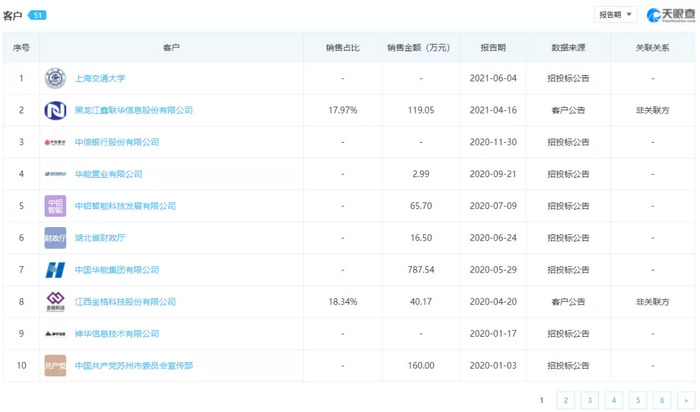This screenshot has height=412, width=700.
Task: Click 江西金格科技 purple logo icon
Action: 55,302
